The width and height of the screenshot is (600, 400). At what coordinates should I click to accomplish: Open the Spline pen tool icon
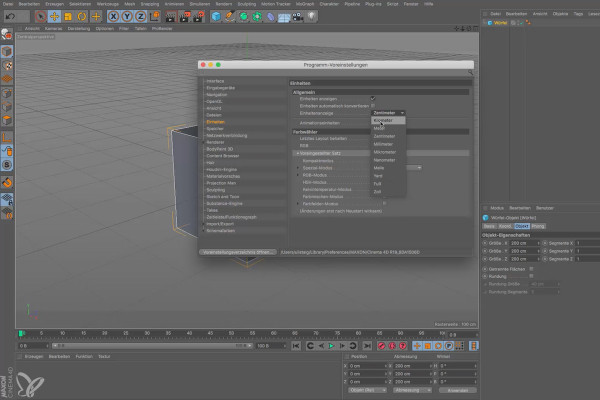tap(230, 16)
